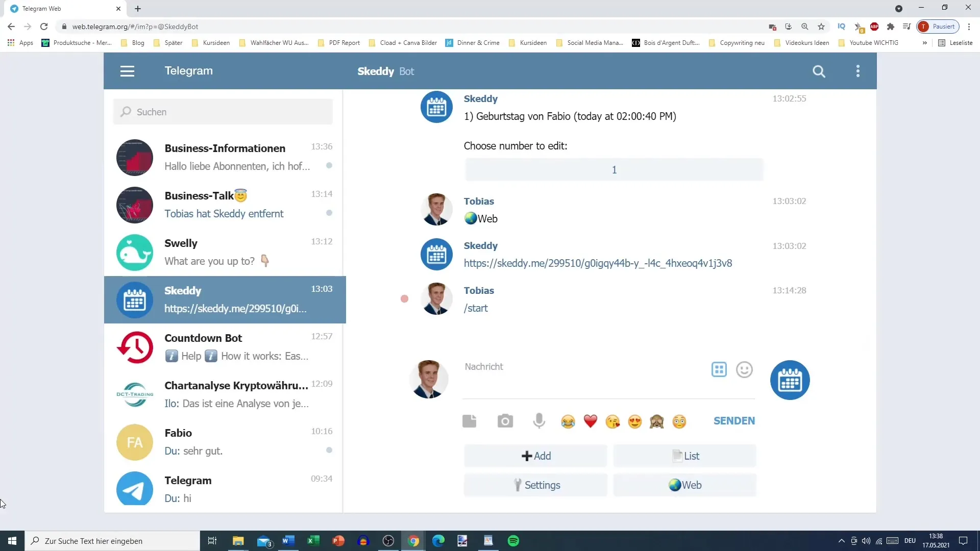Click the Web bot keyboard button
Viewport: 980px width, 551px height.
click(684, 485)
